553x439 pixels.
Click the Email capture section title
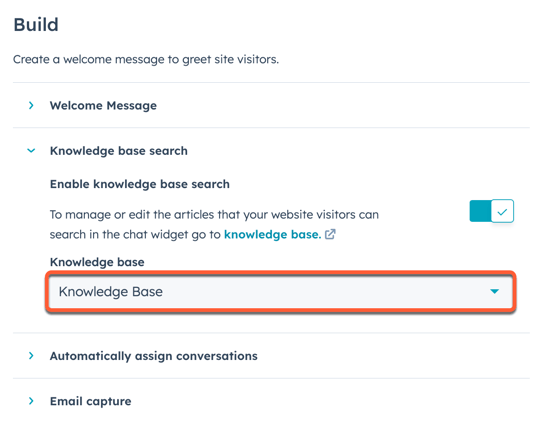91,401
